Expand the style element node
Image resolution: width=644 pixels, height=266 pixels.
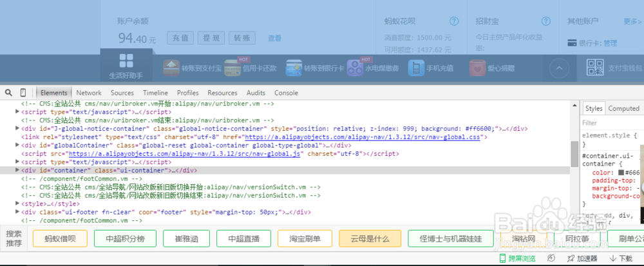click(17, 204)
